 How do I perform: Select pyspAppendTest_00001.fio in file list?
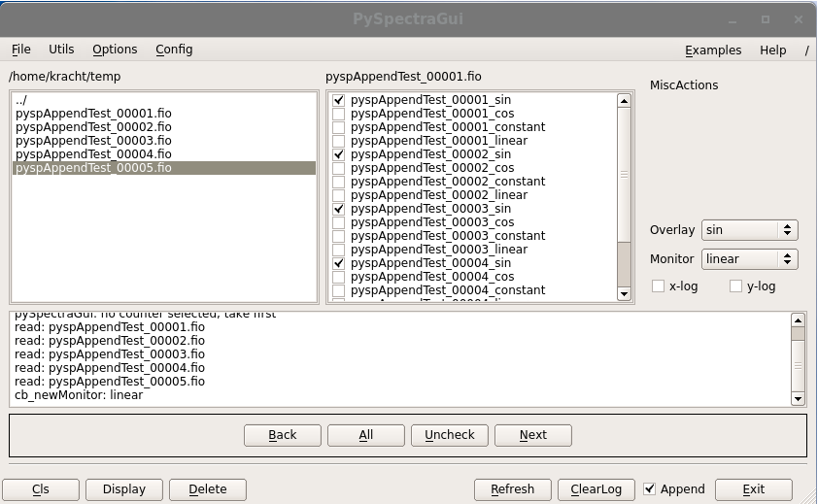point(164,114)
